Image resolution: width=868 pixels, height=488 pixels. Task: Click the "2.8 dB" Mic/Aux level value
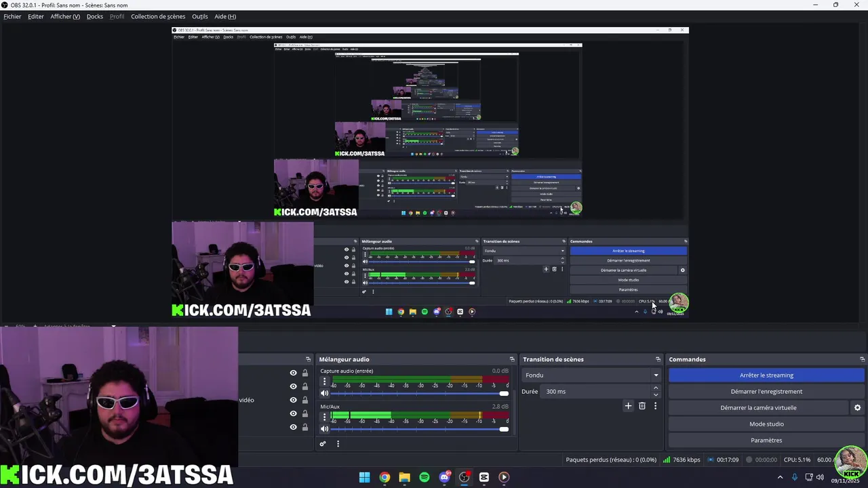point(500,407)
